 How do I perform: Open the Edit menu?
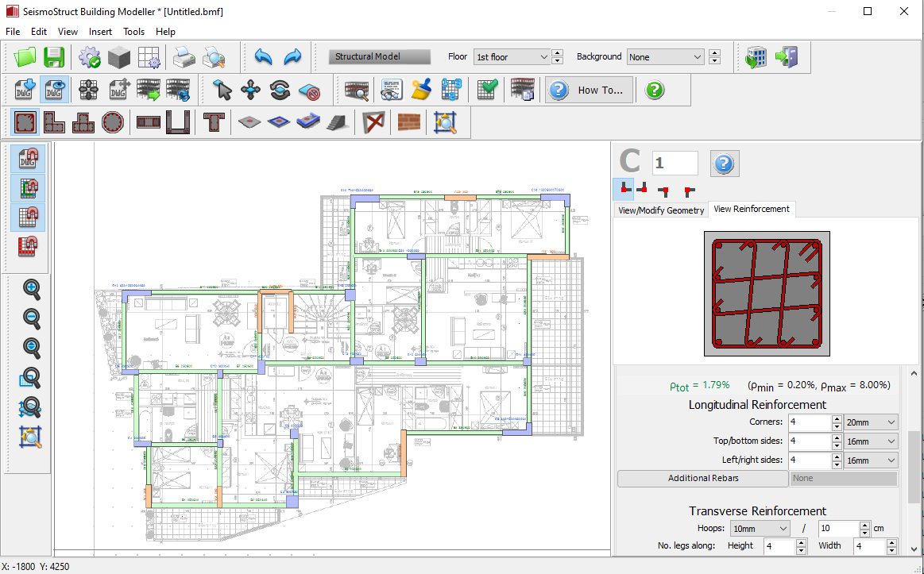[x=39, y=32]
